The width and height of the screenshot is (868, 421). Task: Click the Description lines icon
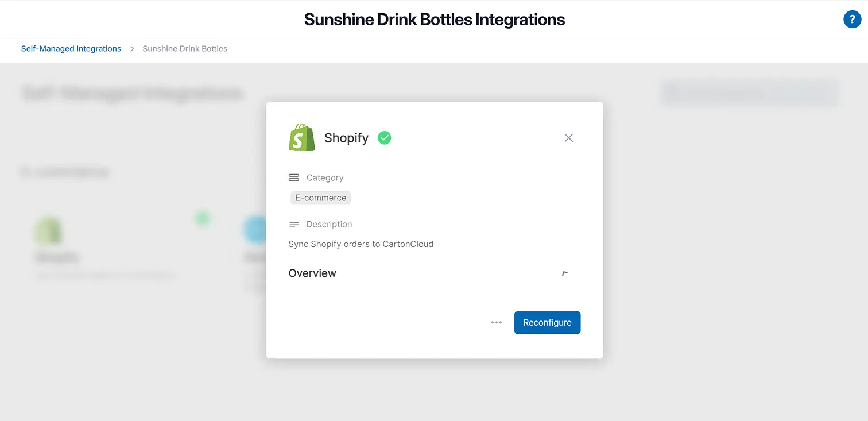click(x=294, y=224)
